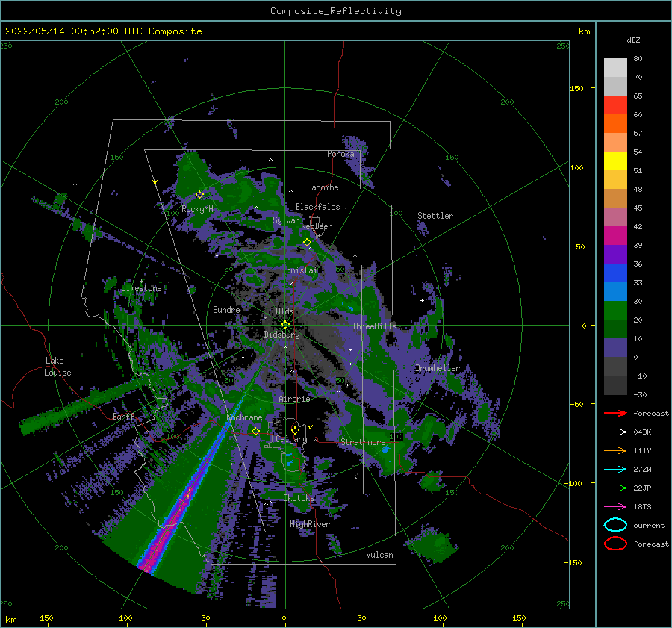Click the Didsbury label

tap(282, 335)
